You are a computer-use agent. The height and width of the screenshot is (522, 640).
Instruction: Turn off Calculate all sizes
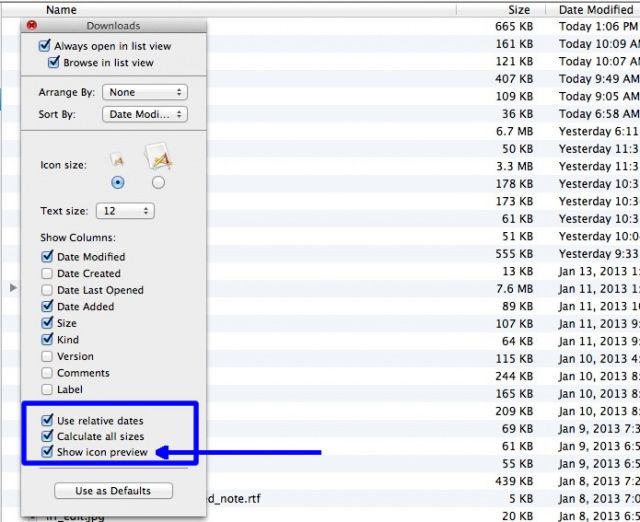point(47,436)
